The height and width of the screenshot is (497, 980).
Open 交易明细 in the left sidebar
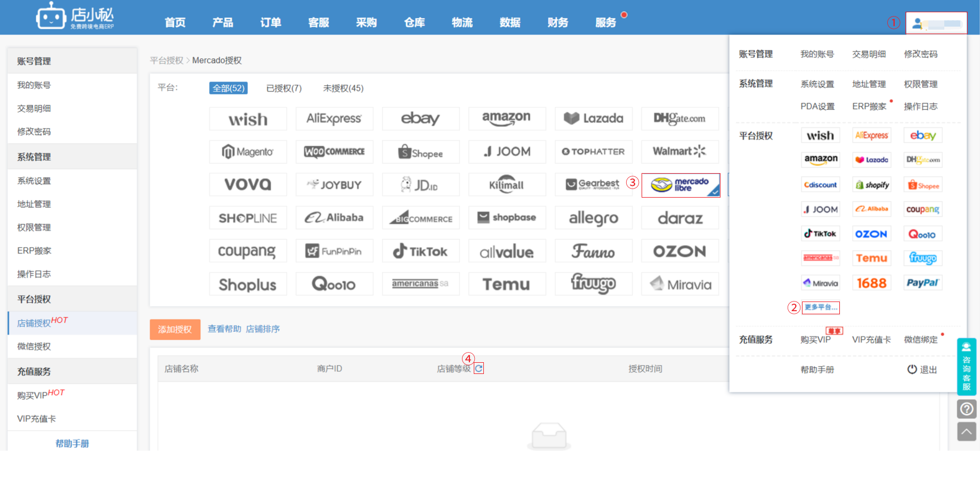coord(34,109)
